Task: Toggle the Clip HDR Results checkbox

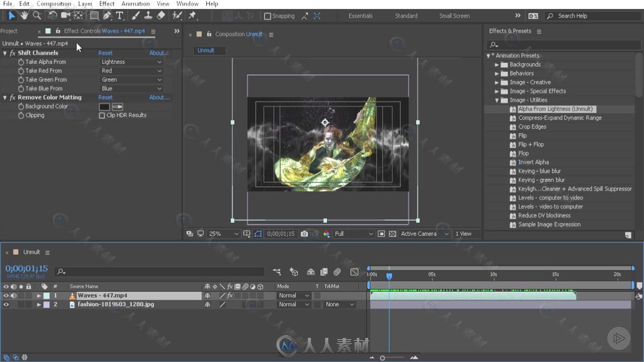Action: (102, 116)
